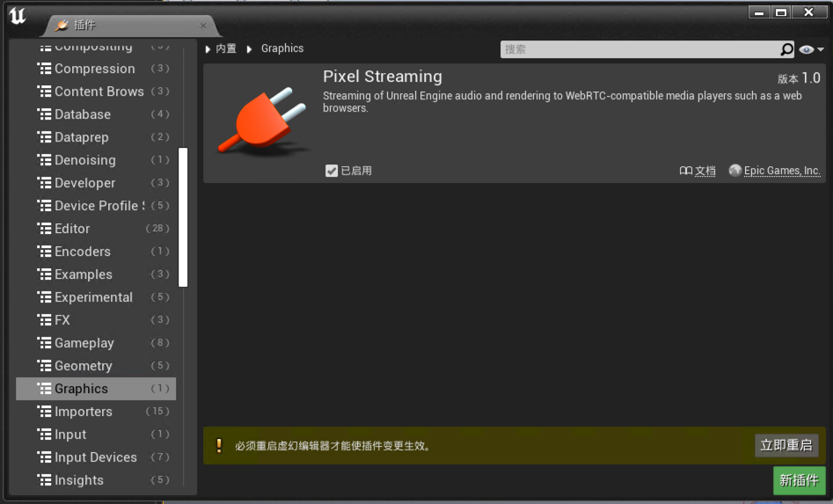Click the Content Browser category list icon
The height and width of the screenshot is (504, 833).
pyautogui.click(x=45, y=91)
